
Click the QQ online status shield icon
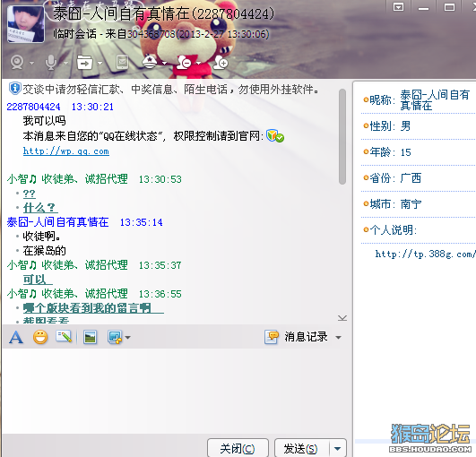(274, 135)
